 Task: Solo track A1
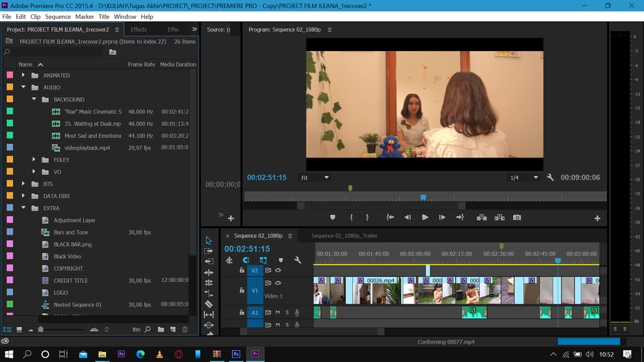coord(287,312)
